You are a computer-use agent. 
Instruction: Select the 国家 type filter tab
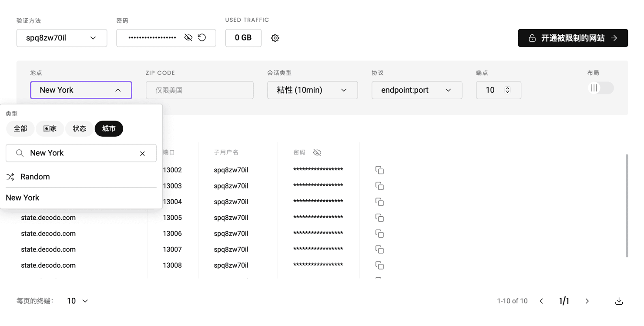(x=50, y=129)
